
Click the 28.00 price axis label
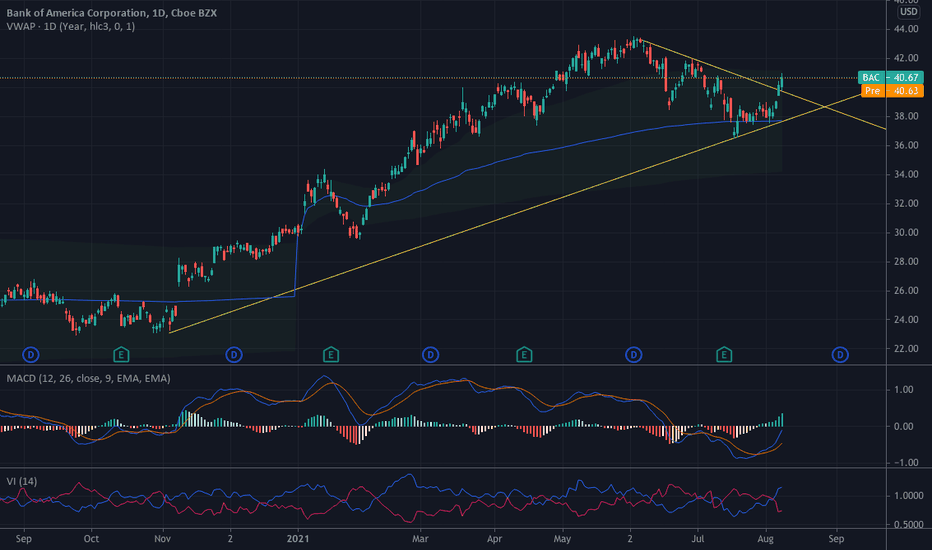point(906,262)
